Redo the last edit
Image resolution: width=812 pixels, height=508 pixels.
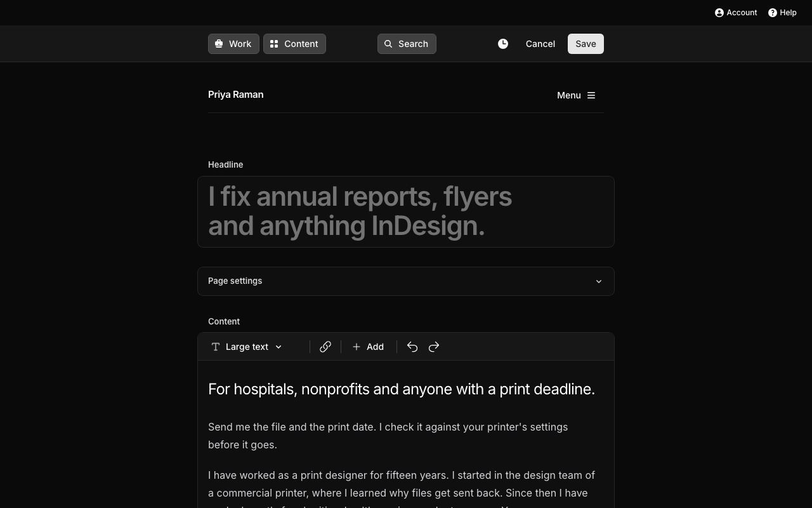coord(434,347)
